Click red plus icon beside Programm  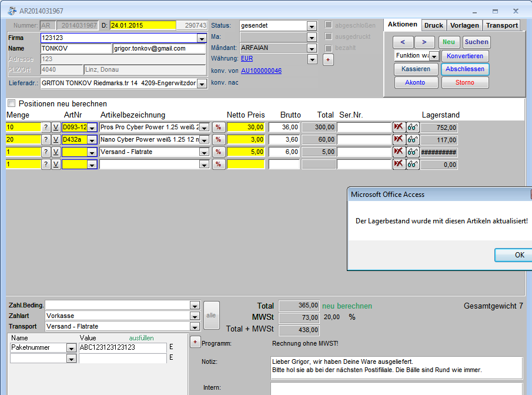pos(195,342)
